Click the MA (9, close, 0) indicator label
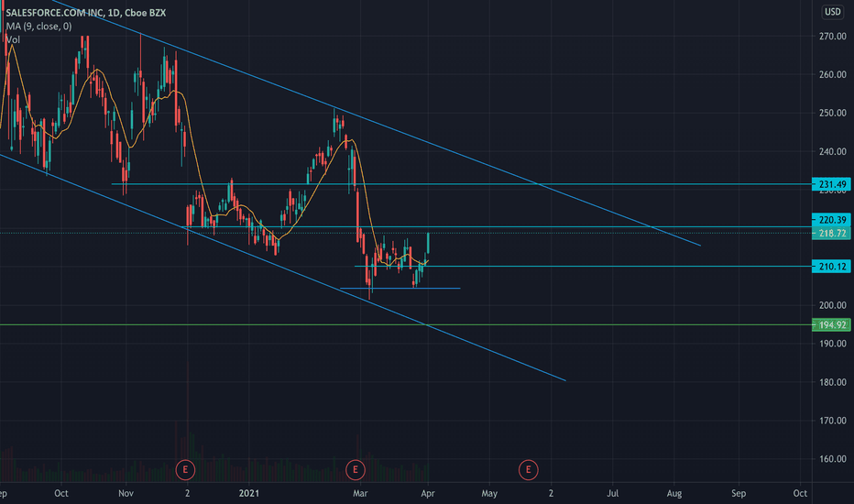The height and width of the screenshot is (504, 854). click(x=38, y=27)
